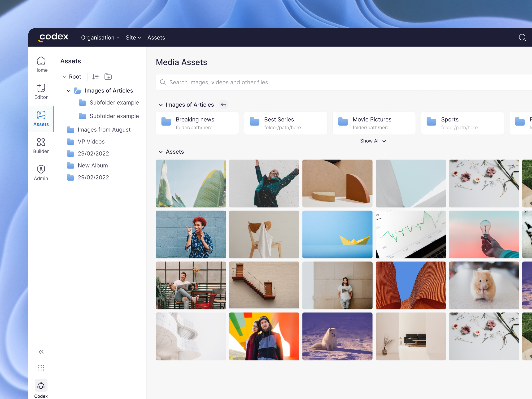Click the back arrow beside Images of Articles
Viewport: 532px width, 399px height.
(223, 105)
